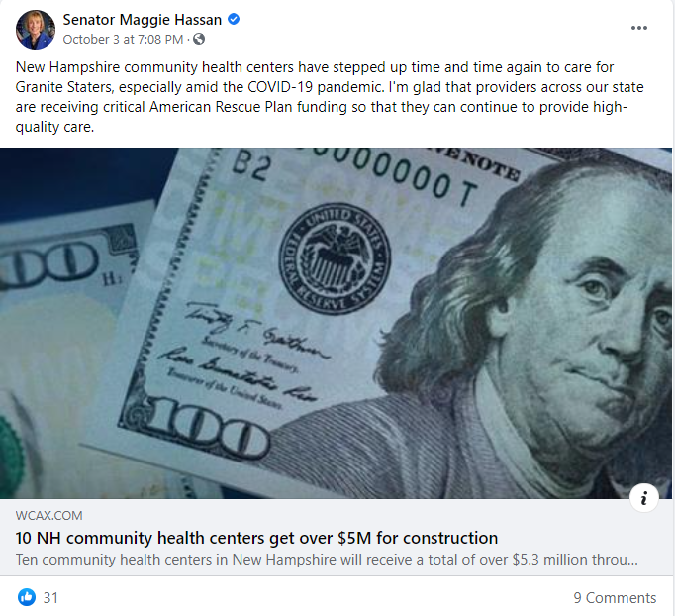Click the WCAX.COM source label
Image resolution: width=675 pixels, height=616 pixels.
(x=49, y=516)
